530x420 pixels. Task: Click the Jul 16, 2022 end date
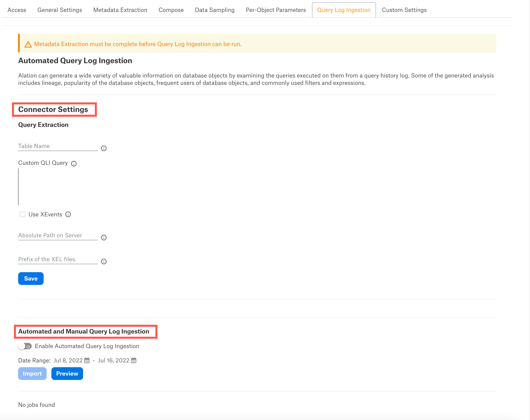(x=114, y=361)
